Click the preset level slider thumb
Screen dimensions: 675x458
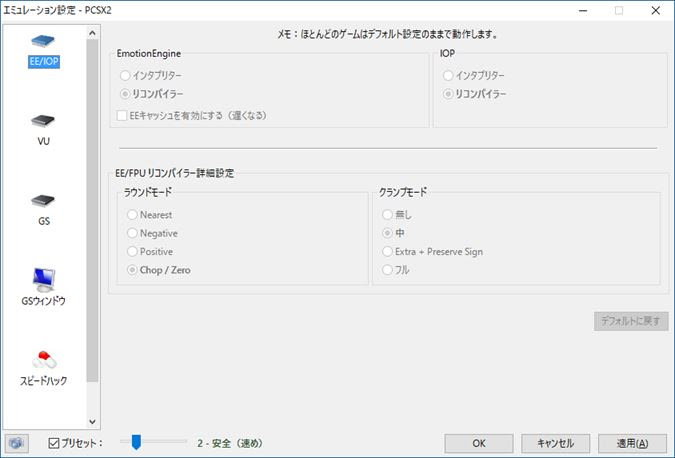point(136,442)
